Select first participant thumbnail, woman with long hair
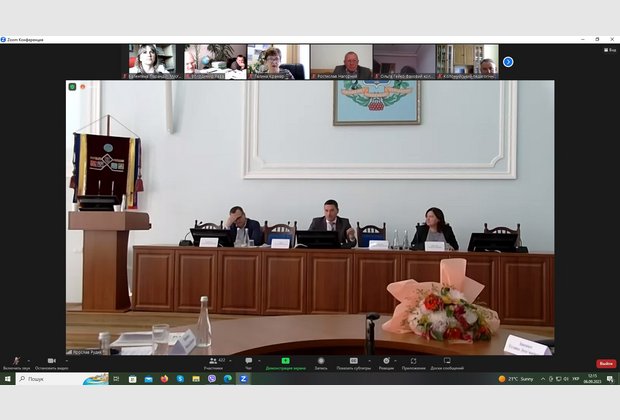The image size is (620, 420). click(152, 62)
